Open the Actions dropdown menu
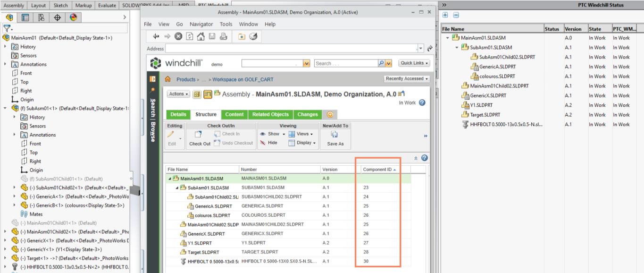This screenshot has width=644, height=273. click(x=176, y=94)
